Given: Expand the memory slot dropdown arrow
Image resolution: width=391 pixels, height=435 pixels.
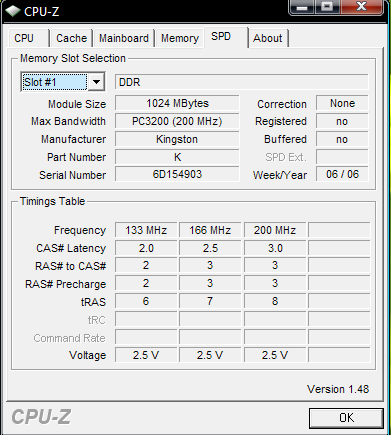Looking at the screenshot, I should (96, 82).
